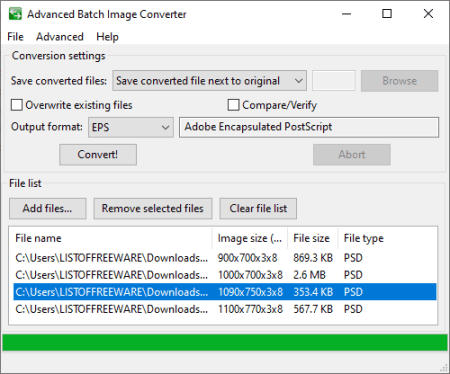Click the Clear file list button
Viewport: 450px width, 374px height.
pos(258,209)
